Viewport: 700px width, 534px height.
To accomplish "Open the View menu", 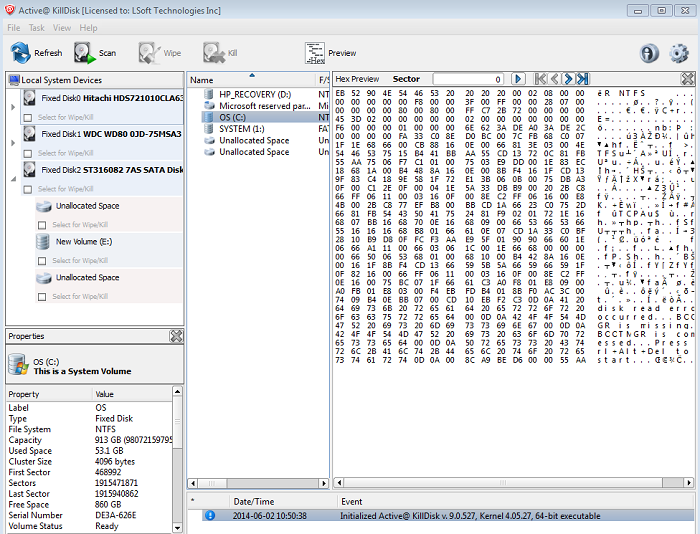I will point(62,28).
